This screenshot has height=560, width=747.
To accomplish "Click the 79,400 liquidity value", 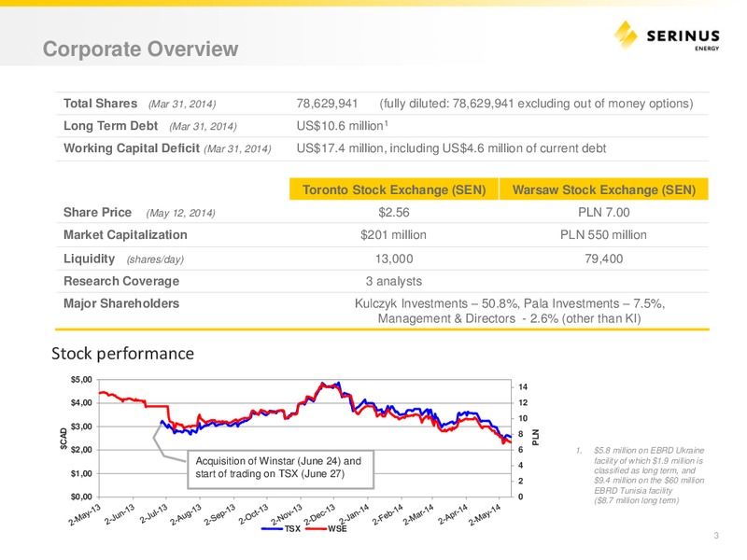I will 604,259.
